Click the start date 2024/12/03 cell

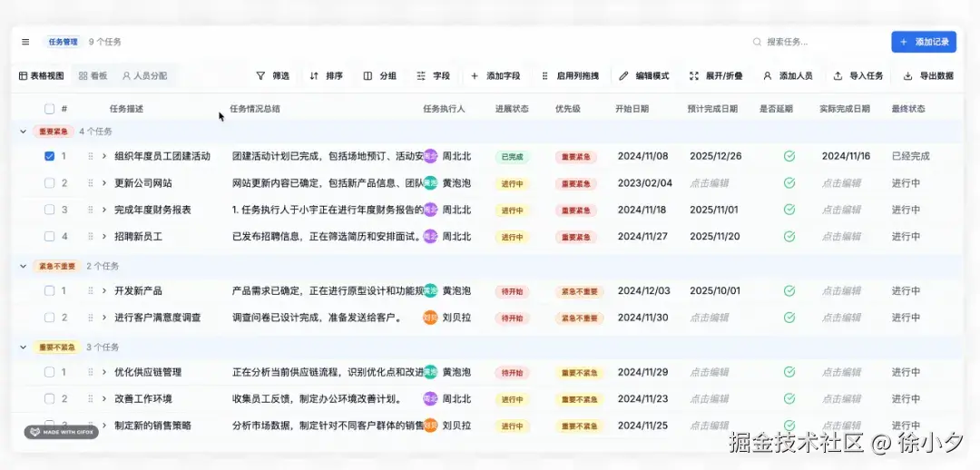click(x=643, y=290)
